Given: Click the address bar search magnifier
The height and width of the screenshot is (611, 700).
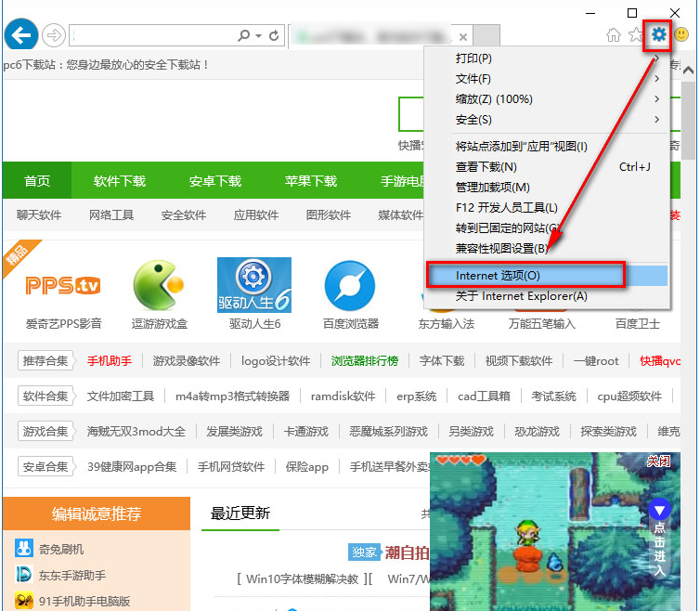Looking at the screenshot, I should tap(244, 35).
